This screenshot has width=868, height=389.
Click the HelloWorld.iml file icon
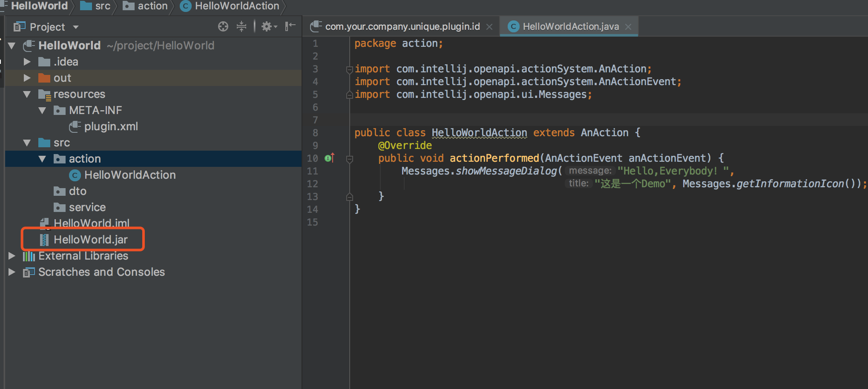click(44, 223)
